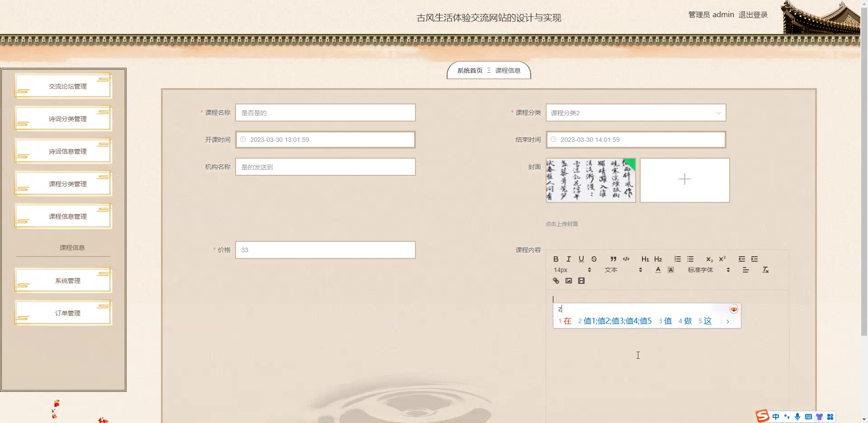The image size is (868, 423).
Task: Click the 课程名称 input field
Action: tap(325, 113)
